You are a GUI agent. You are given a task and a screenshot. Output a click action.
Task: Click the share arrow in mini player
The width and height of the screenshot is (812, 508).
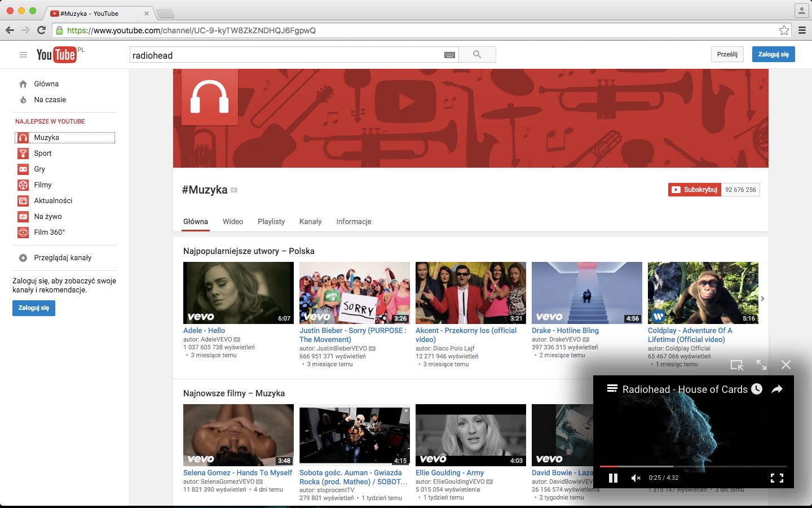point(777,389)
